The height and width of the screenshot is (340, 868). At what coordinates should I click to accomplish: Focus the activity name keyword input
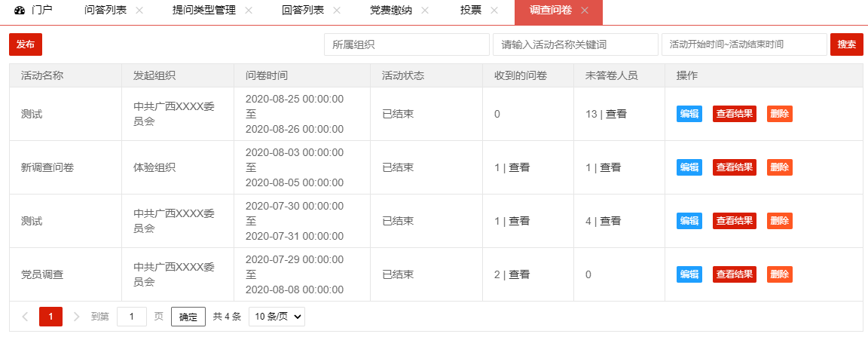575,44
